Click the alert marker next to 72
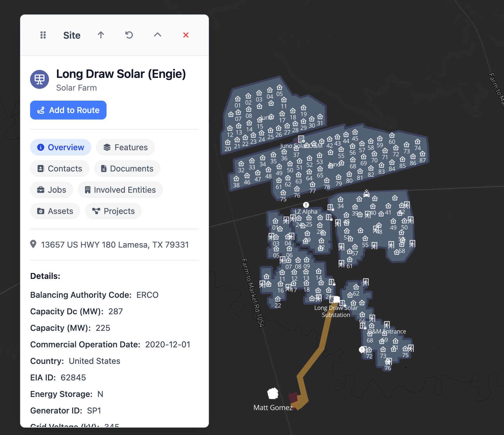This screenshot has height=435, width=504. [362, 350]
